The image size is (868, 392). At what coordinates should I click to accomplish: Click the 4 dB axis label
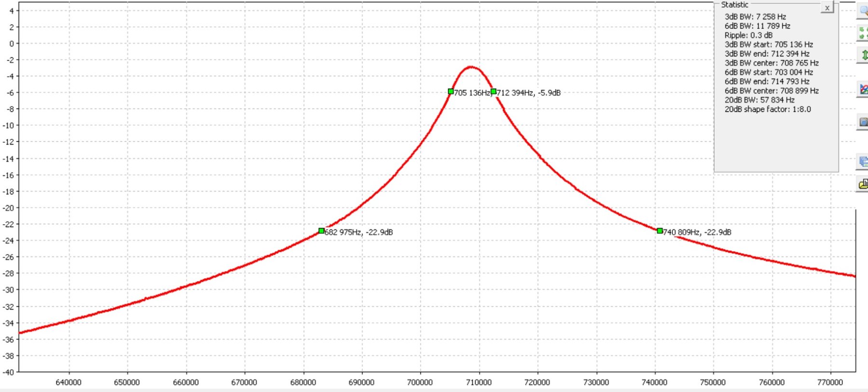12,11
